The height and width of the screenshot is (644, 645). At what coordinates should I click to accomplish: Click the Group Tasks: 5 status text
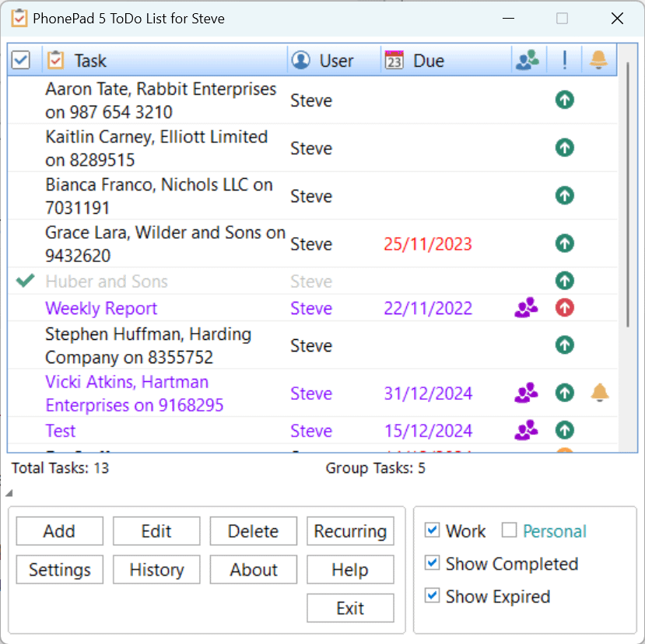click(375, 467)
